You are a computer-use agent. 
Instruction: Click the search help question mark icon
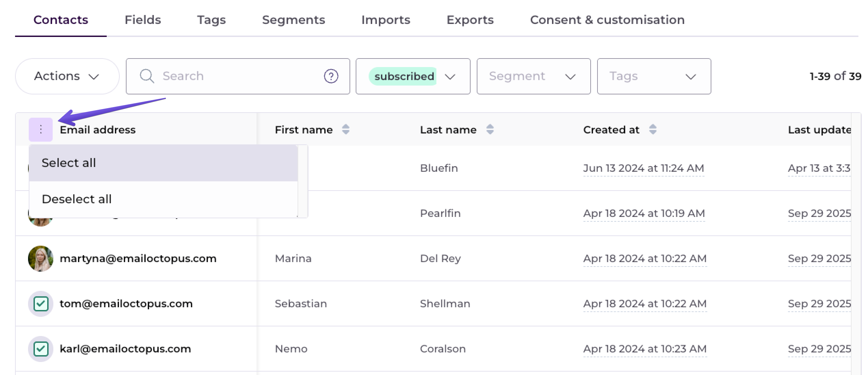point(331,76)
